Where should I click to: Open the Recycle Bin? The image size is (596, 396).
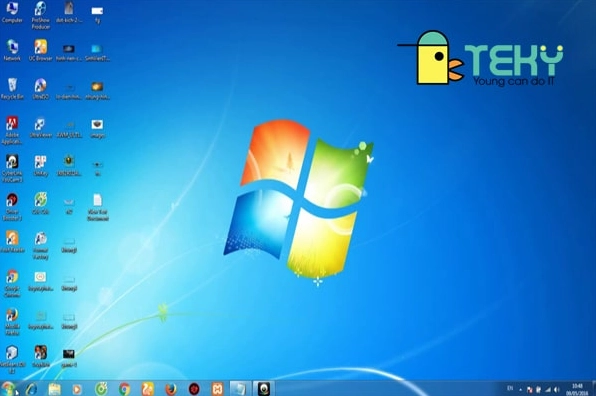pyautogui.click(x=12, y=89)
